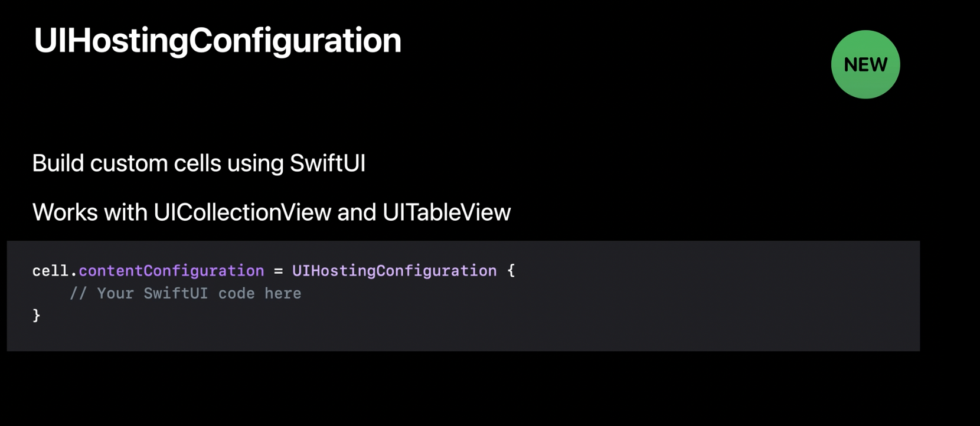This screenshot has width=980, height=426.
Task: Click the 'Build custom cells using SwiftUI' line
Action: coord(199,163)
